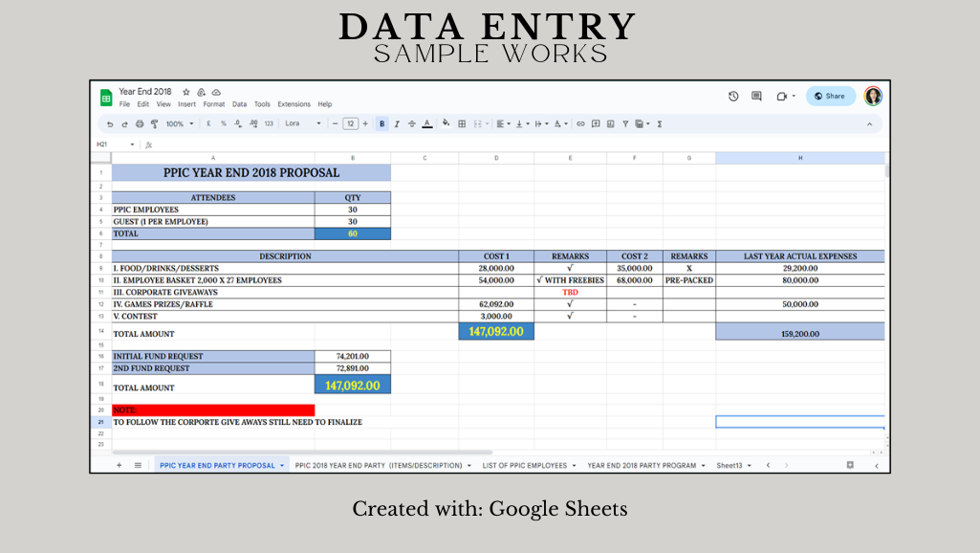Toggle bold formatting

tap(381, 123)
